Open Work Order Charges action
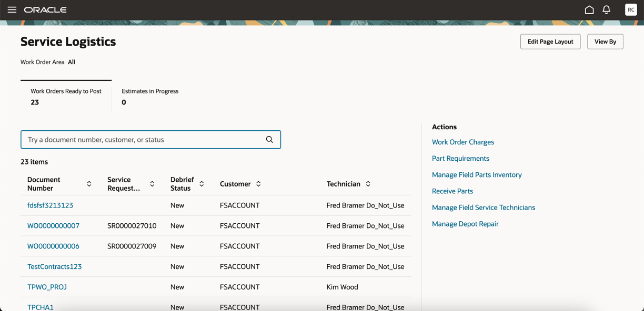Viewport: 644px width, 311px height. tap(463, 142)
